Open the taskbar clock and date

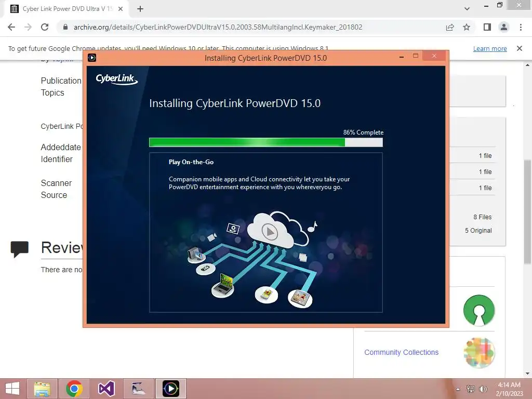point(509,389)
